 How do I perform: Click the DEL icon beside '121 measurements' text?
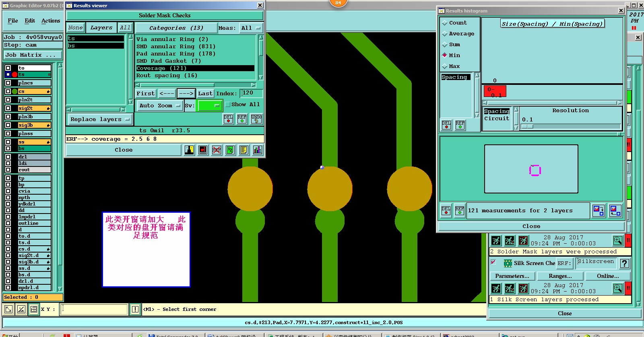pos(446,211)
